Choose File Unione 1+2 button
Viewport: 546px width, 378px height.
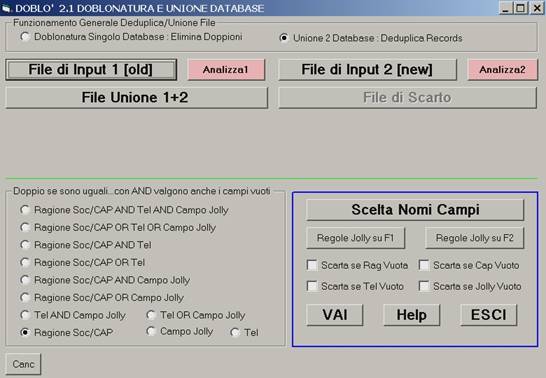click(136, 97)
